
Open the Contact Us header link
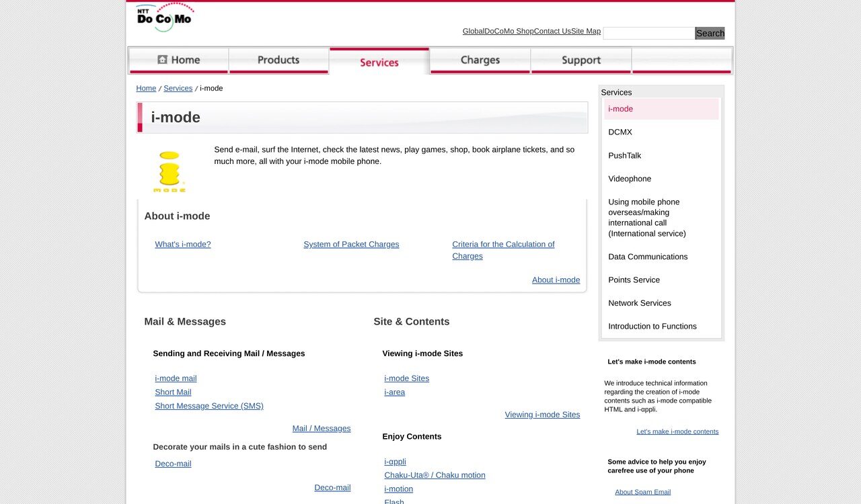pos(552,32)
